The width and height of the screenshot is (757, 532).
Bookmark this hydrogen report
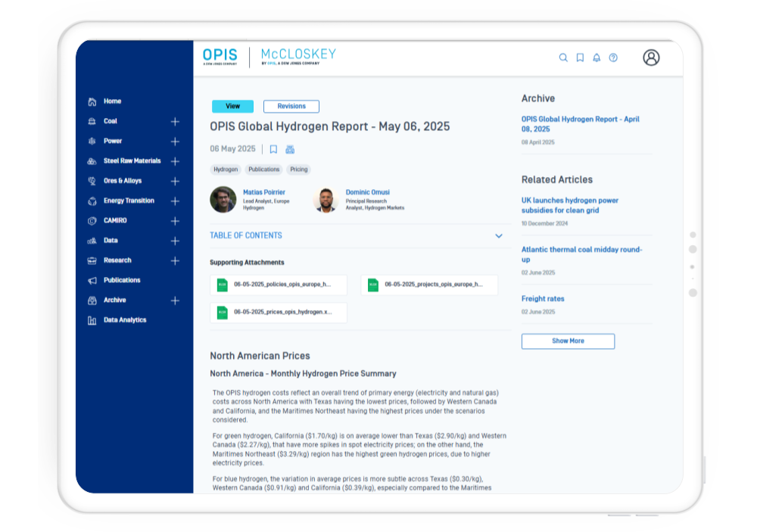(x=273, y=149)
